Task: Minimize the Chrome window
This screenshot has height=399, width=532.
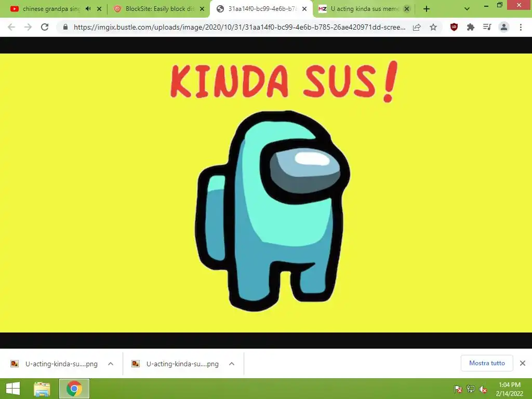Action: pos(486,5)
